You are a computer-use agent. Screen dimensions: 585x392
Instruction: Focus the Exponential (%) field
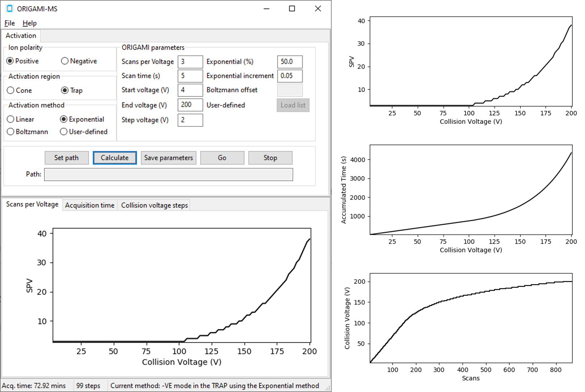290,62
